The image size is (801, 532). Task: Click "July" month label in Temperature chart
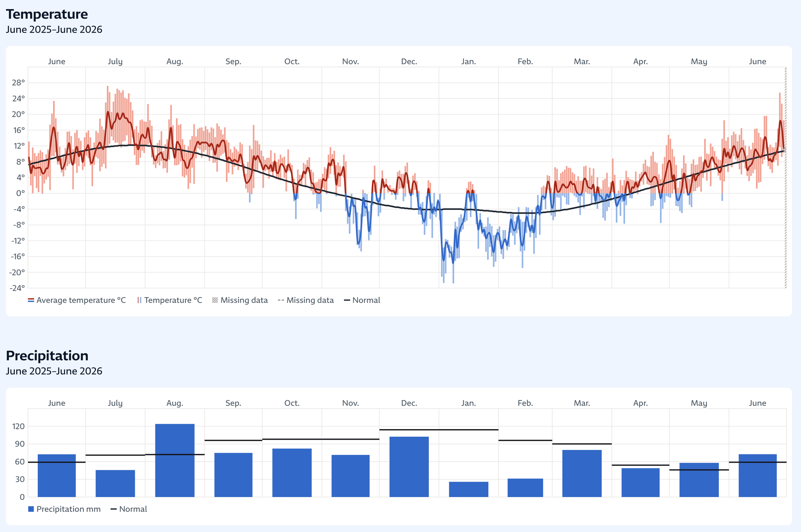click(115, 62)
